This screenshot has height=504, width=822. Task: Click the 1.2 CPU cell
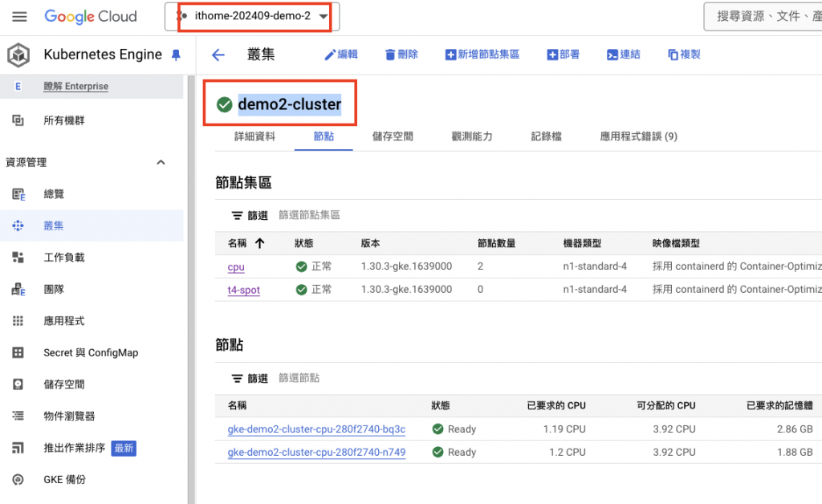(x=568, y=452)
